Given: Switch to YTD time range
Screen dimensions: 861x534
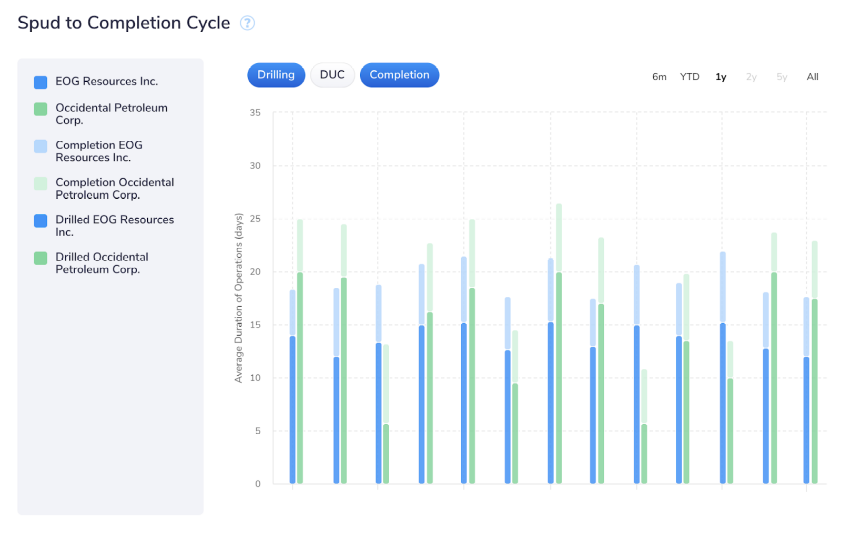Looking at the screenshot, I should point(690,77).
